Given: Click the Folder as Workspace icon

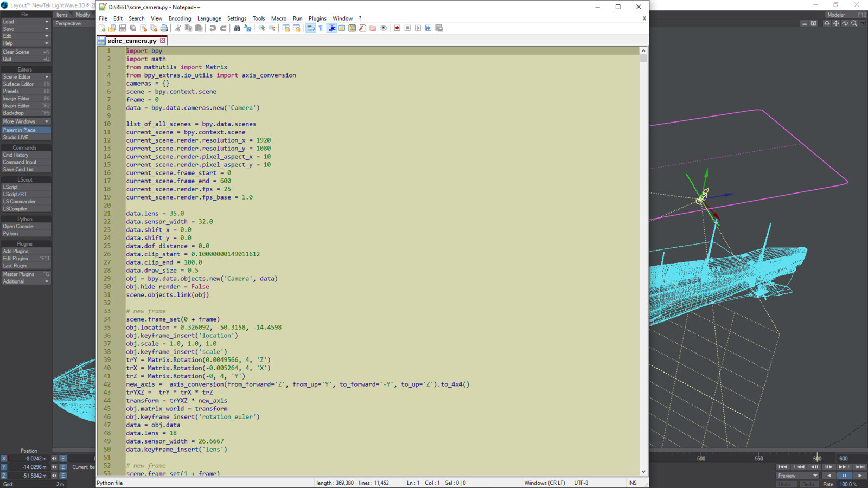Looking at the screenshot, I should [x=373, y=28].
